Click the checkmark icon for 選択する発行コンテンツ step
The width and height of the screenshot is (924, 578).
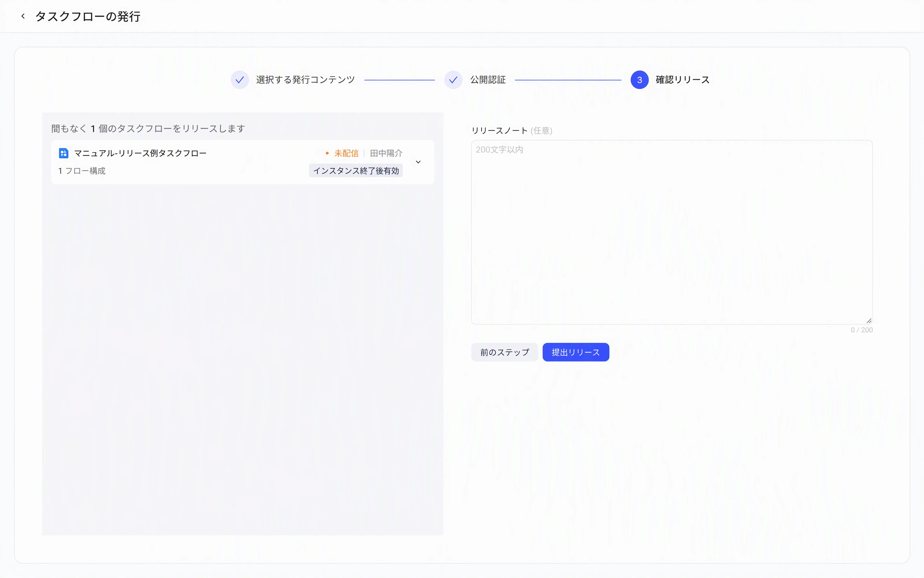[x=240, y=80]
